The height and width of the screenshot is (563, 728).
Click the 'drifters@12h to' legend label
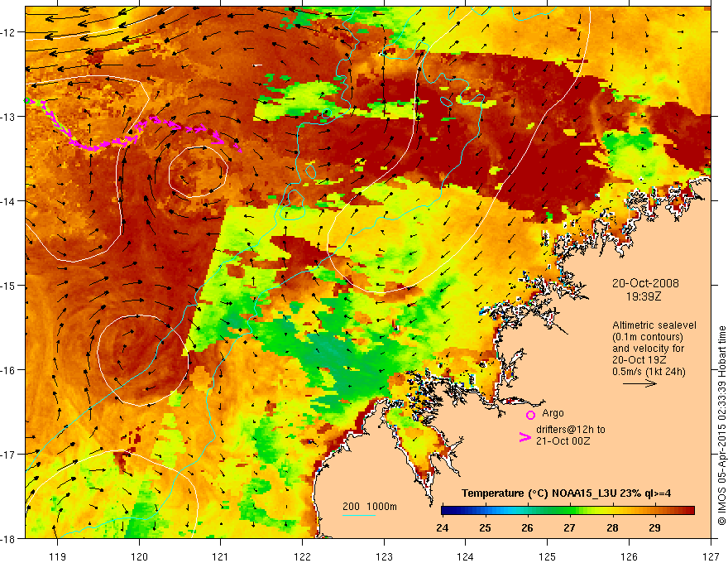(x=571, y=430)
